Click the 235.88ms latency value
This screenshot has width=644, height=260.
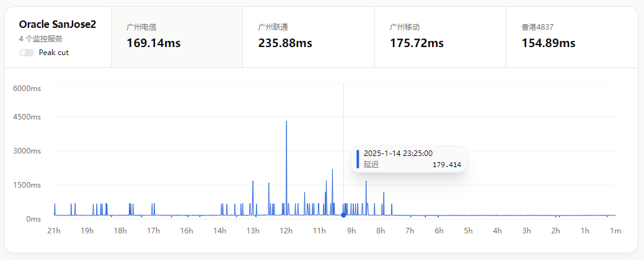285,43
